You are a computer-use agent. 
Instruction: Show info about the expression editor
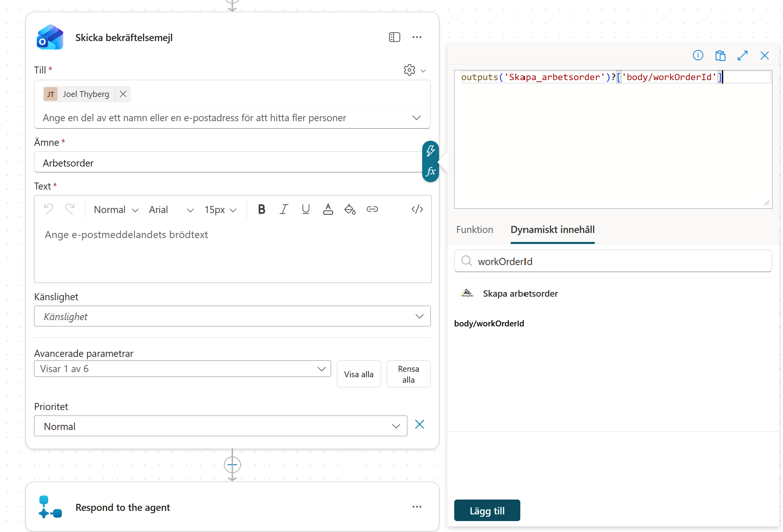pyautogui.click(x=698, y=56)
